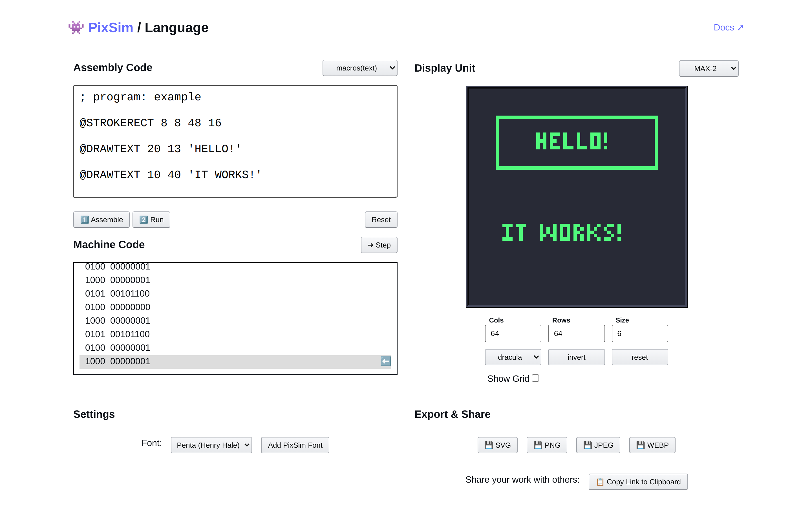Open the macros(text) example dropdown
812x517 pixels.
360,68
